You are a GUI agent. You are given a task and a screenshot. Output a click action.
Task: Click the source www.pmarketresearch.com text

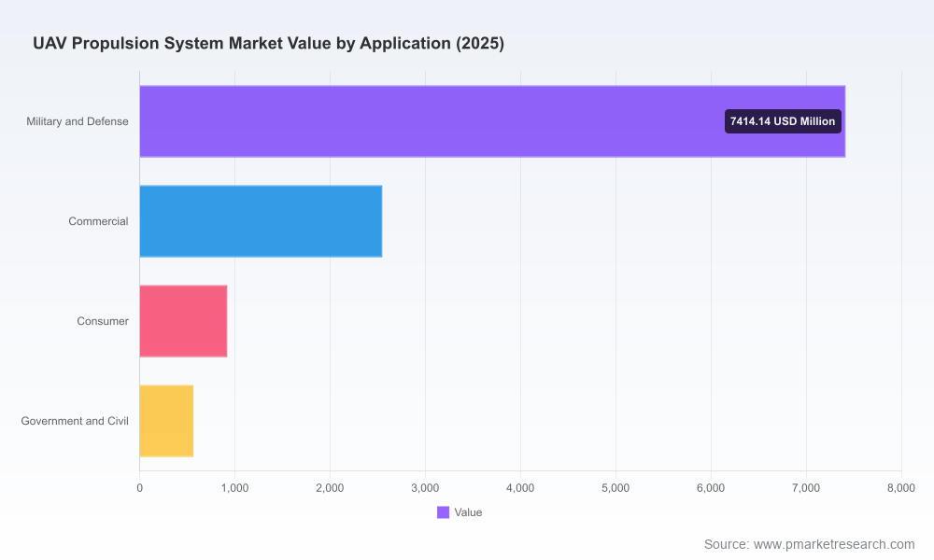pos(809,544)
